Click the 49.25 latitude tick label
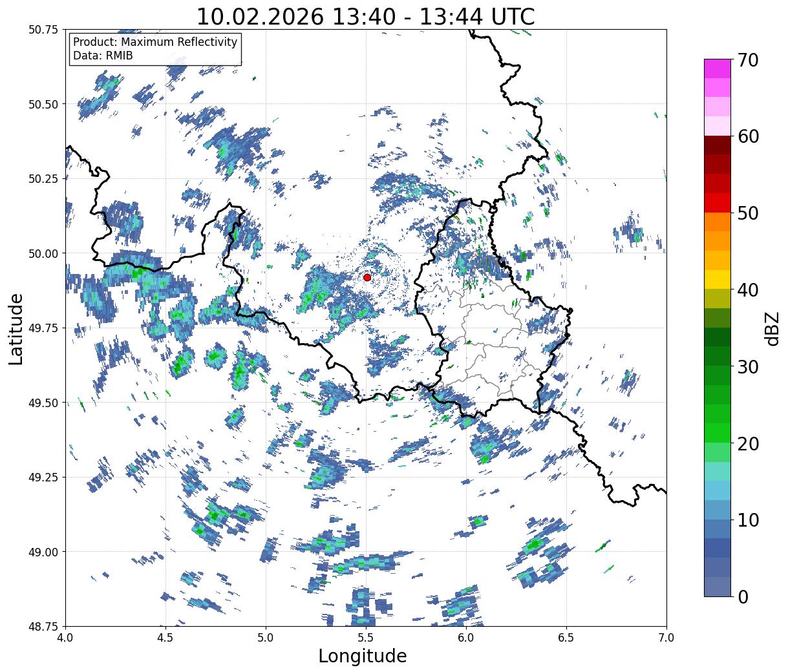 pyautogui.click(x=43, y=477)
